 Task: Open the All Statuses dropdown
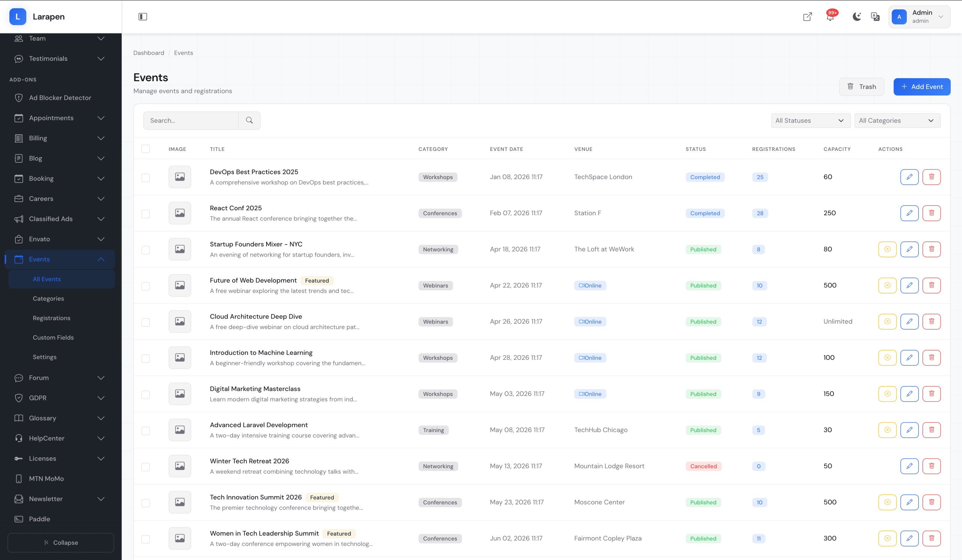click(810, 121)
